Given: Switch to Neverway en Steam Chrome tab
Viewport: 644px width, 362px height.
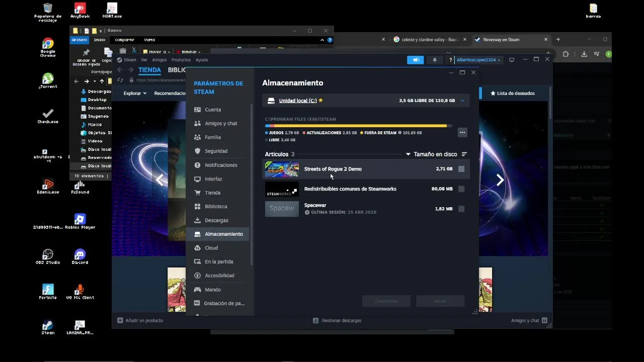Looking at the screenshot, I should 510,39.
